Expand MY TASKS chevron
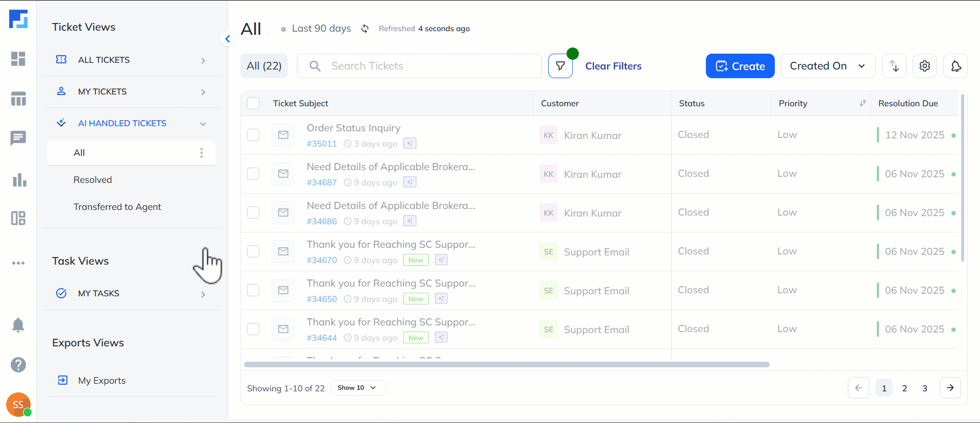The width and height of the screenshot is (980, 423). click(x=203, y=294)
